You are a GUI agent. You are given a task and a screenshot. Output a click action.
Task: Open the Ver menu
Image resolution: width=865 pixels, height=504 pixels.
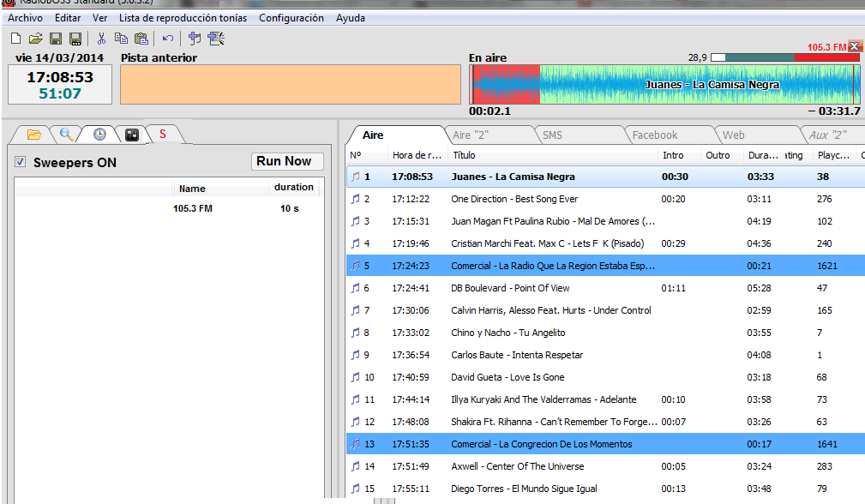coord(99,18)
